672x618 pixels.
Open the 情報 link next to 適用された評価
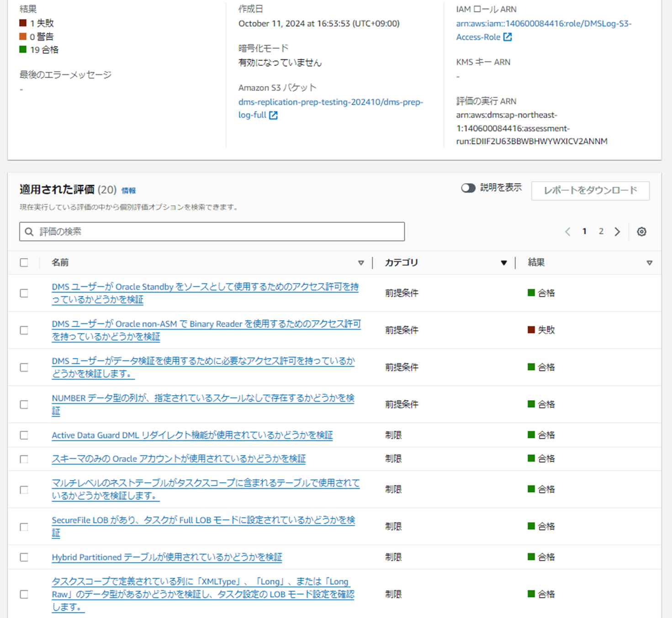(x=128, y=190)
